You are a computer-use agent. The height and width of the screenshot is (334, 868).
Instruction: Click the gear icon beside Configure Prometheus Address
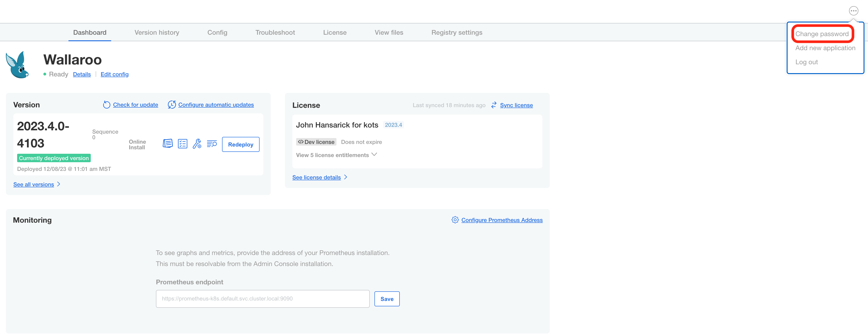coord(455,220)
